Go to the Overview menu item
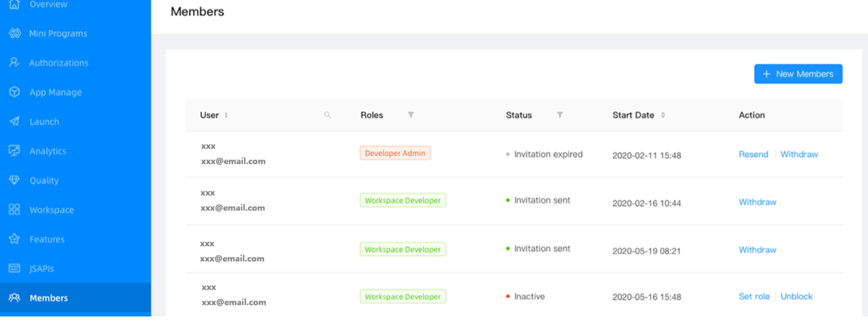Image resolution: width=868 pixels, height=320 pixels. tap(48, 5)
